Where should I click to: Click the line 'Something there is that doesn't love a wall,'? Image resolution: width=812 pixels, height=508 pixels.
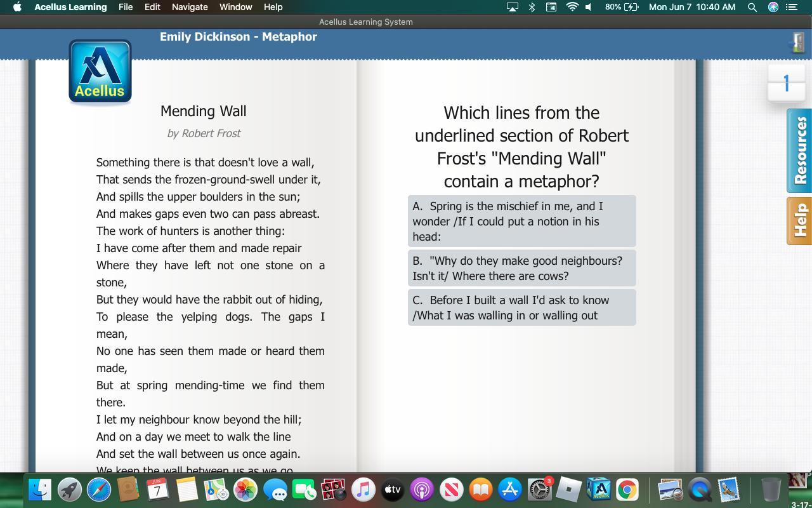(x=206, y=163)
